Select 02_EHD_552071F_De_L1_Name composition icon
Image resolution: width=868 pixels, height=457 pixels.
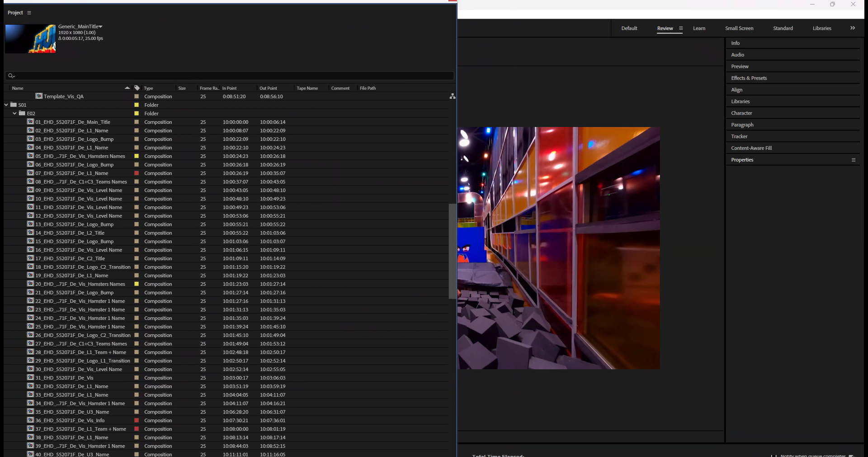30,130
